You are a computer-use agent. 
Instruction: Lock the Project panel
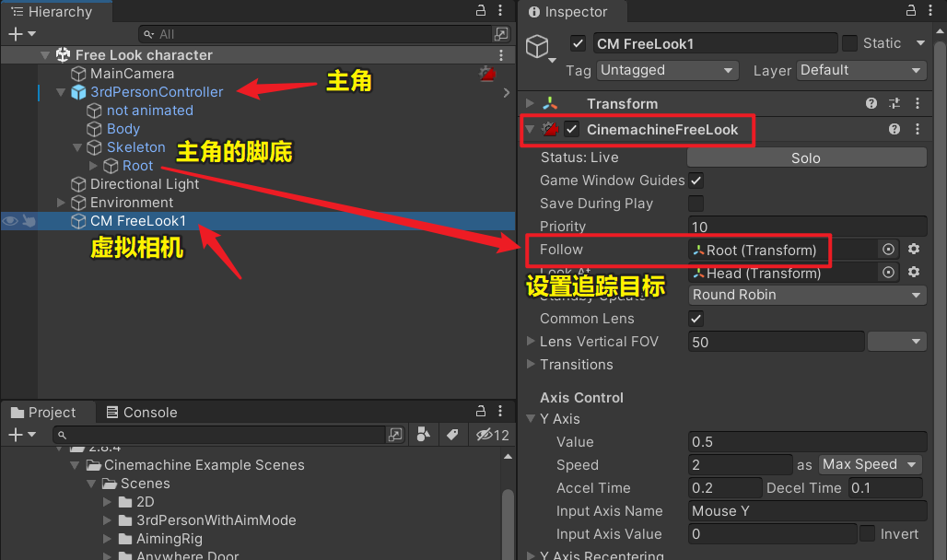click(481, 412)
